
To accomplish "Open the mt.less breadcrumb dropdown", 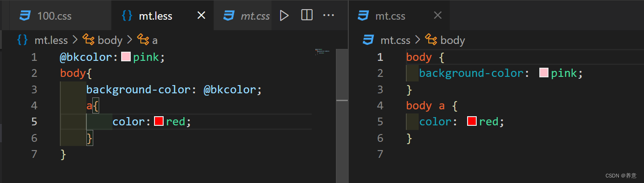I will (x=51, y=40).
